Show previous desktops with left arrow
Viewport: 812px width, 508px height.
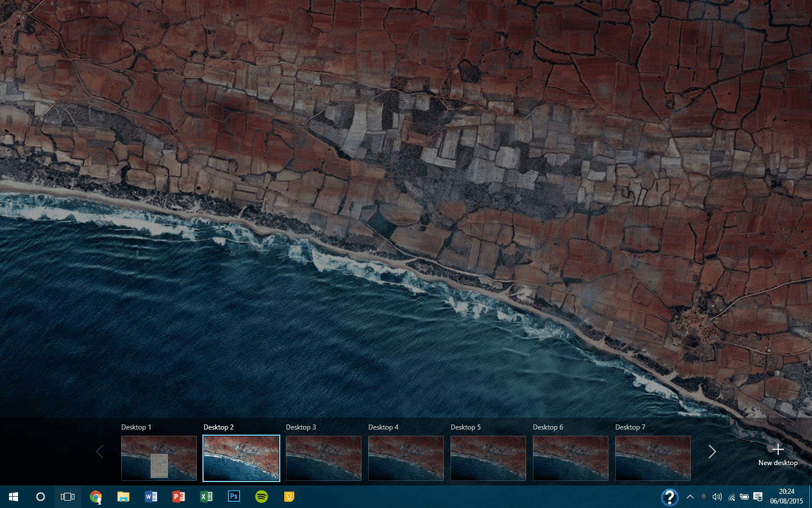pyautogui.click(x=100, y=452)
